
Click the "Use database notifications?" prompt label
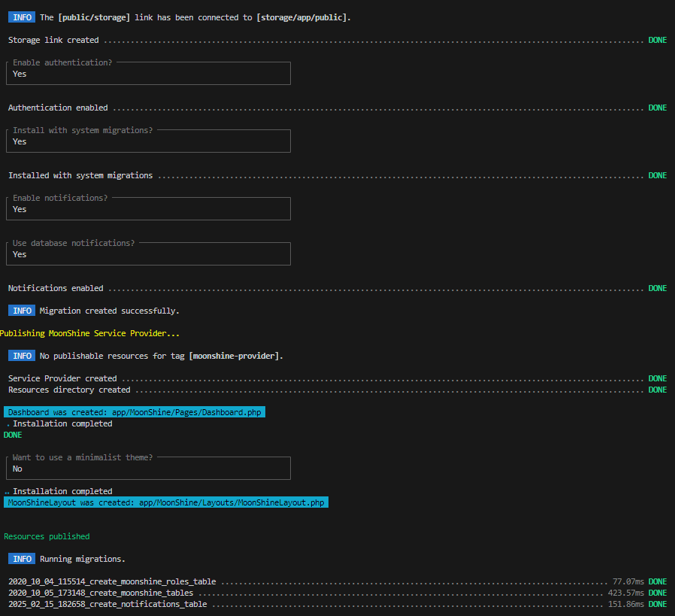click(74, 243)
